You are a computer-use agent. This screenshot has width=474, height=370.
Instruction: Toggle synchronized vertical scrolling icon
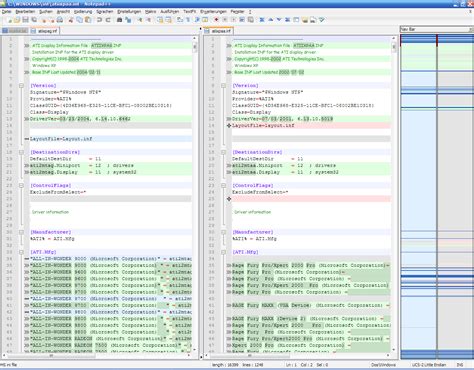160,20
